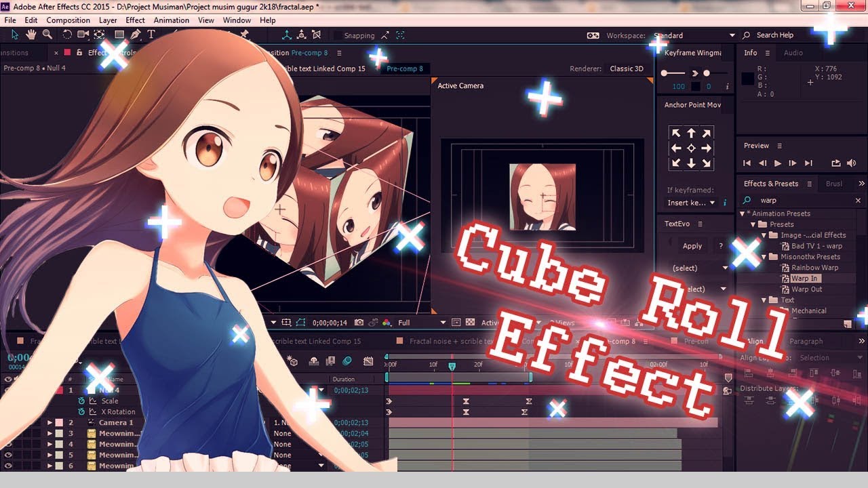Take a snapshot with viewer camera icon
The width and height of the screenshot is (868, 488).
359,323
